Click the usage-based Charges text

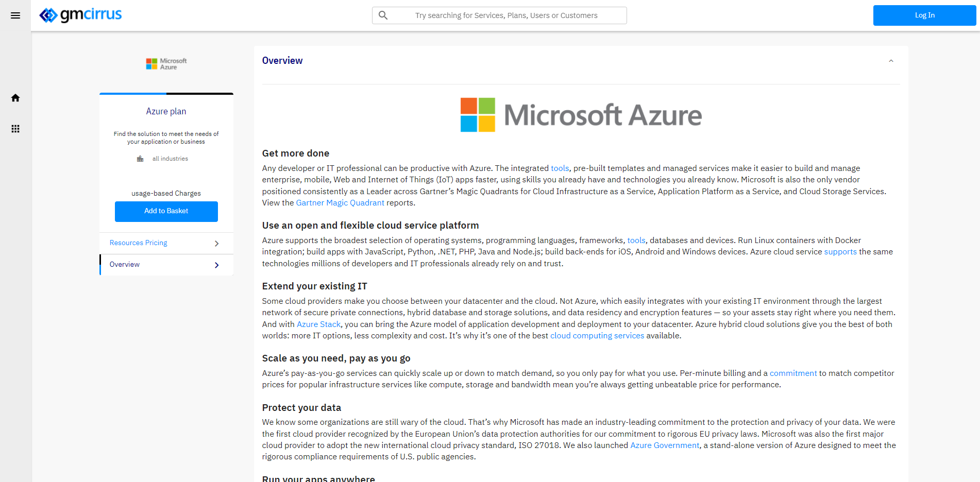point(166,194)
